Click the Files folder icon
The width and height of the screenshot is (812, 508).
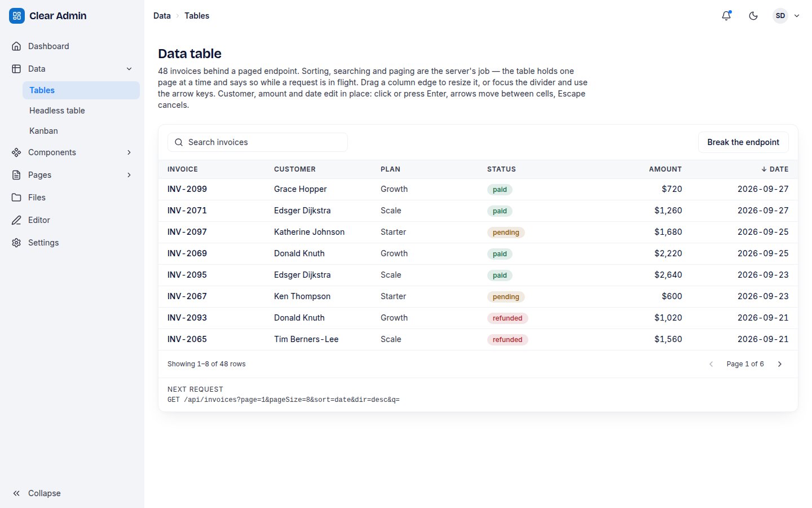click(x=16, y=198)
